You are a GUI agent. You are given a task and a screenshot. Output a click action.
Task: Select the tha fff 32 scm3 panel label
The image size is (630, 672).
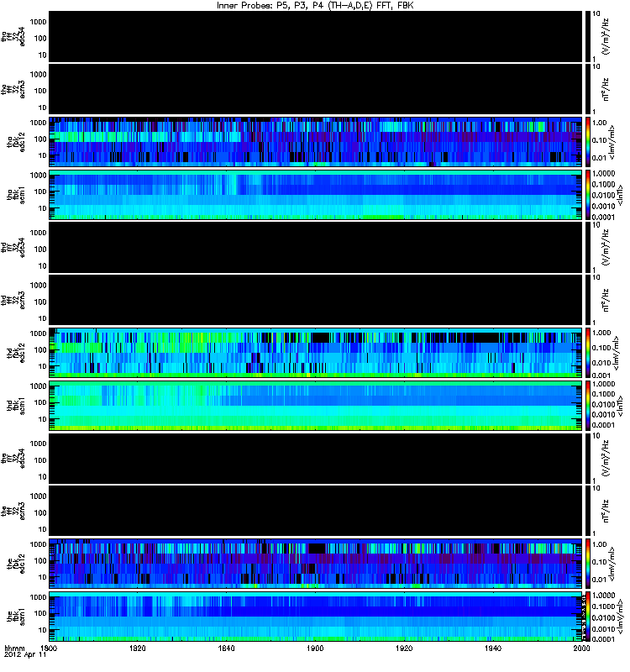[13, 89]
